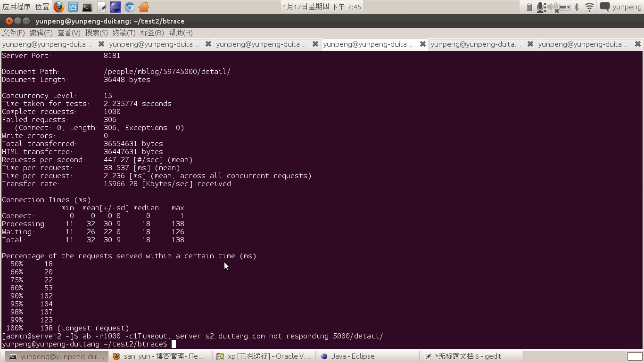644x362 pixels.
Task: Open the clock showing 1月17日星期四 下午 7:45
Action: (x=322, y=7)
